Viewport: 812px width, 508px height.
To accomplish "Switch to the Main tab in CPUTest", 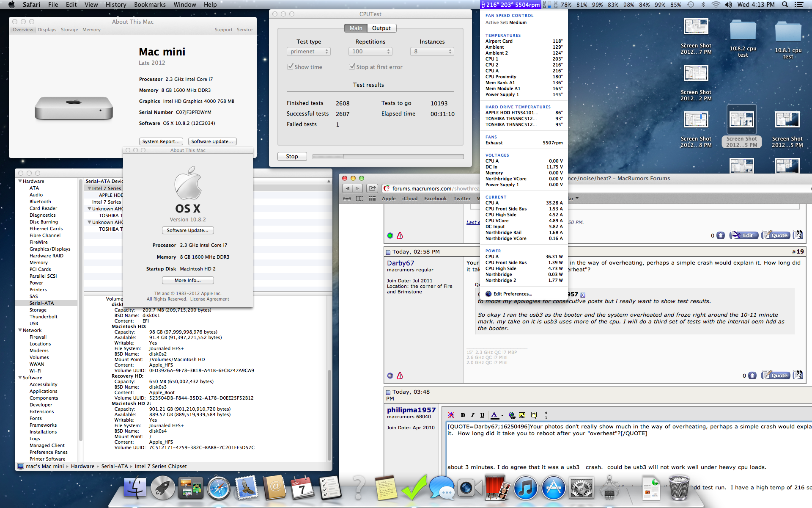I will point(356,28).
